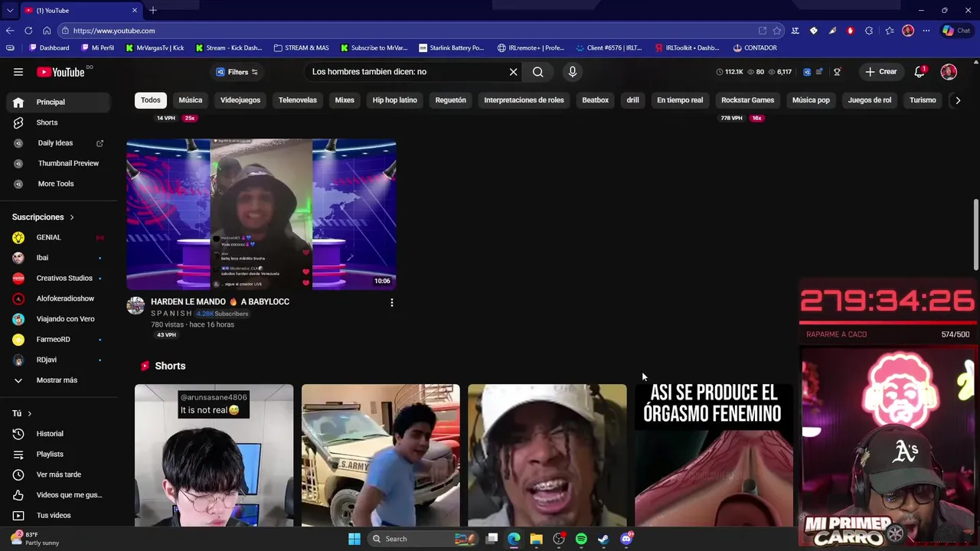Click the YouTube search input field

point(406,72)
